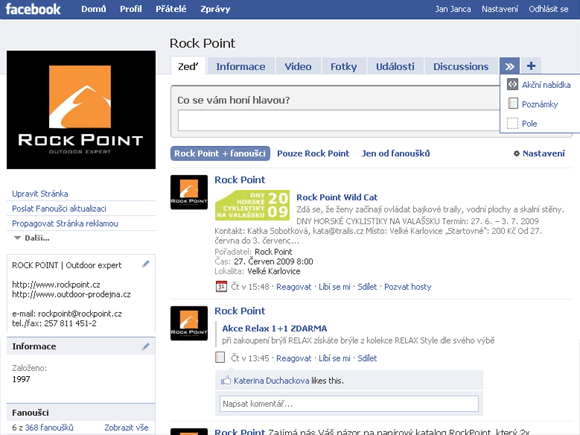Screen dimensions: 580x435
Task: Switch to the Informace tab
Action: [x=241, y=66]
